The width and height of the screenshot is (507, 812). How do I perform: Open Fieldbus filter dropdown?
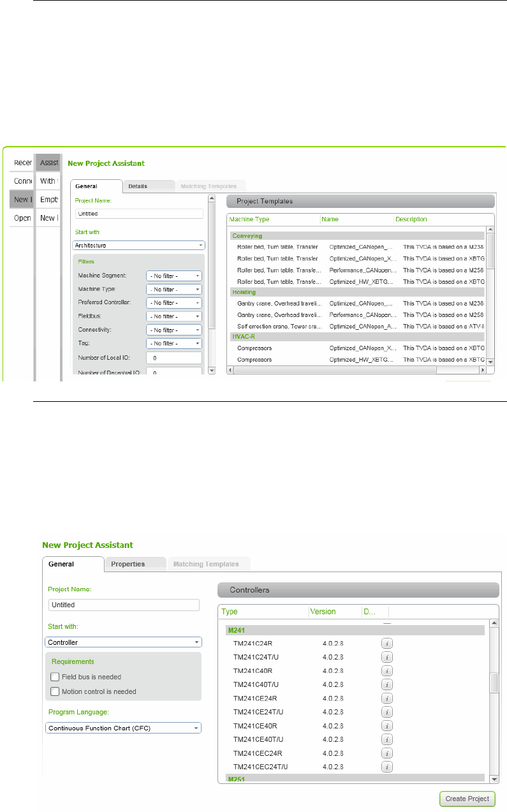pyautogui.click(x=174, y=316)
